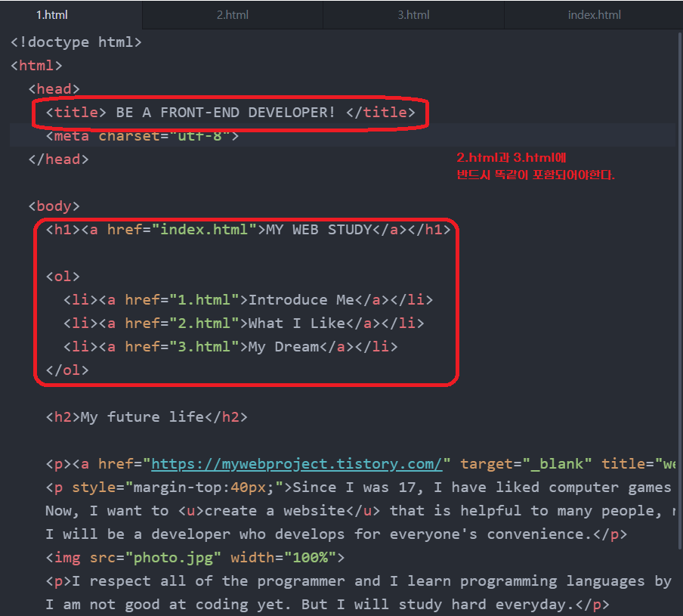Click the target="_blank" attribute
This screenshot has height=616, width=683.
point(526,464)
